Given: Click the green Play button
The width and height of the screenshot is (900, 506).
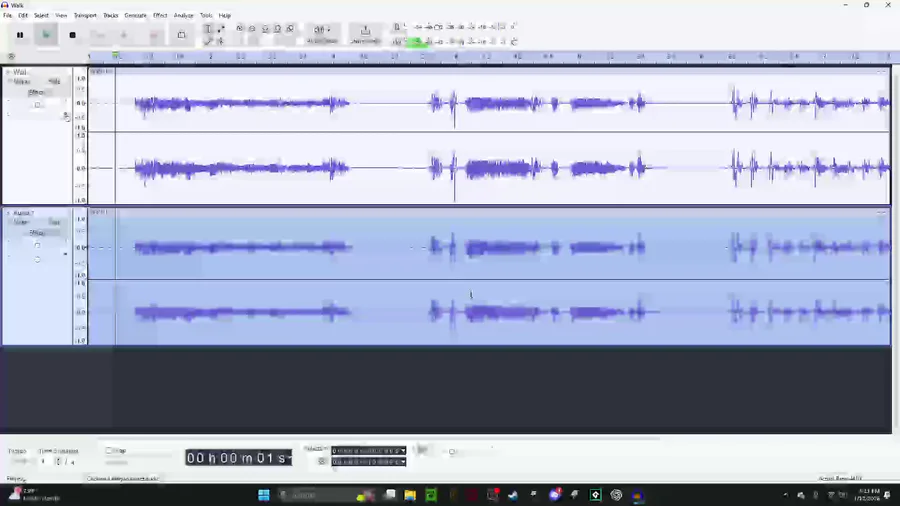Looking at the screenshot, I should (x=46, y=35).
